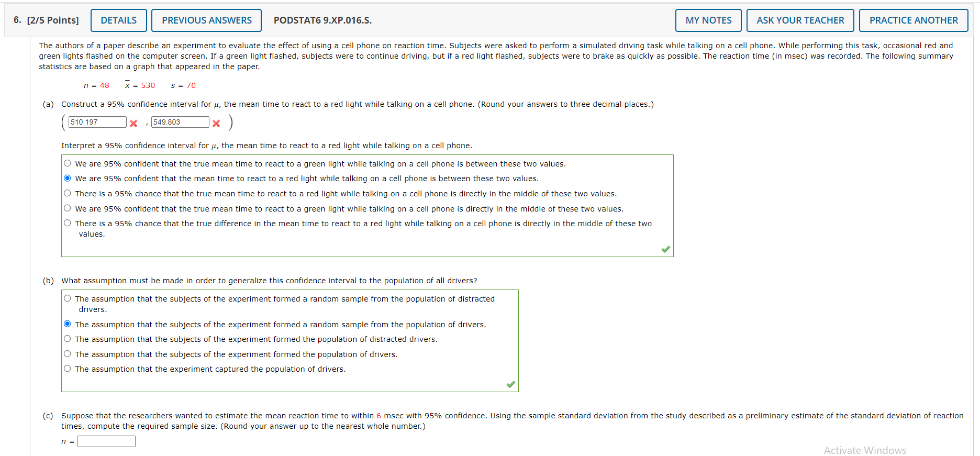
Task: Click the red X beside answer 510.197
Action: (133, 123)
